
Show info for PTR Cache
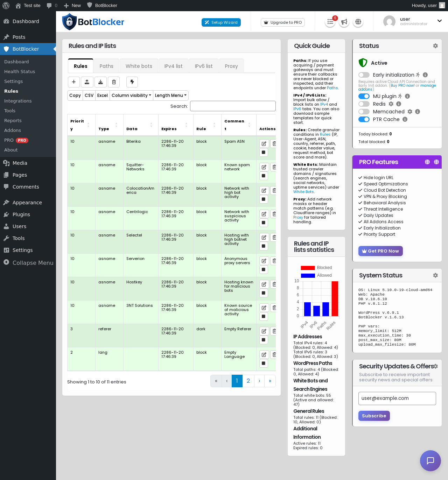click(x=405, y=119)
